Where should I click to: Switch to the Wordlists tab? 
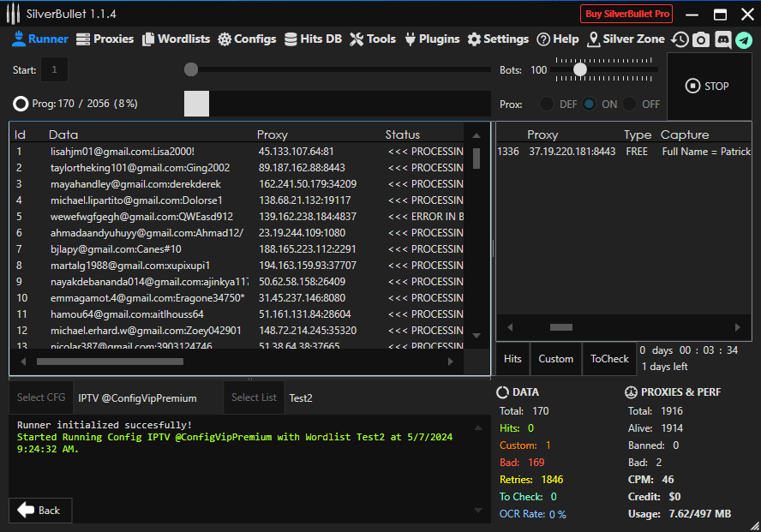(x=177, y=39)
